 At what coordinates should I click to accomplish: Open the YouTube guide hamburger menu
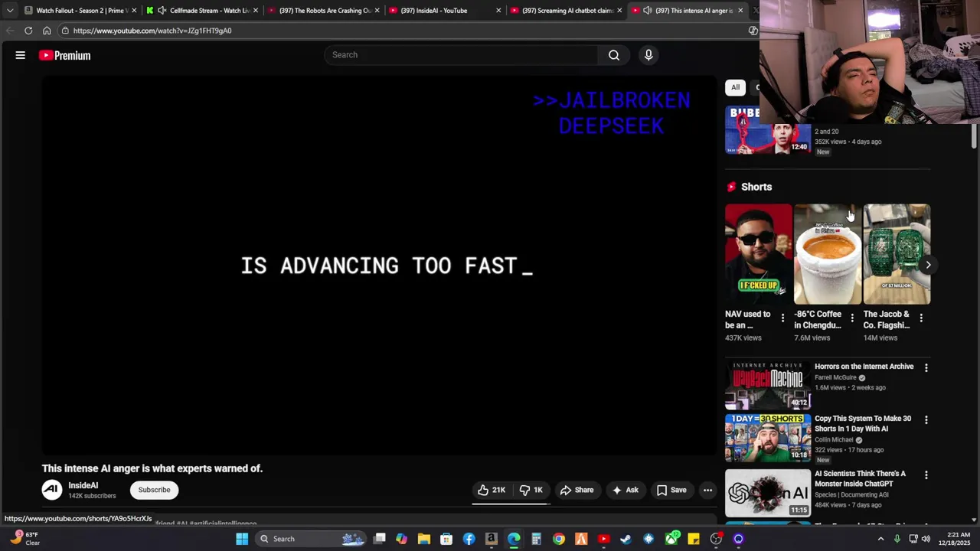(21, 55)
